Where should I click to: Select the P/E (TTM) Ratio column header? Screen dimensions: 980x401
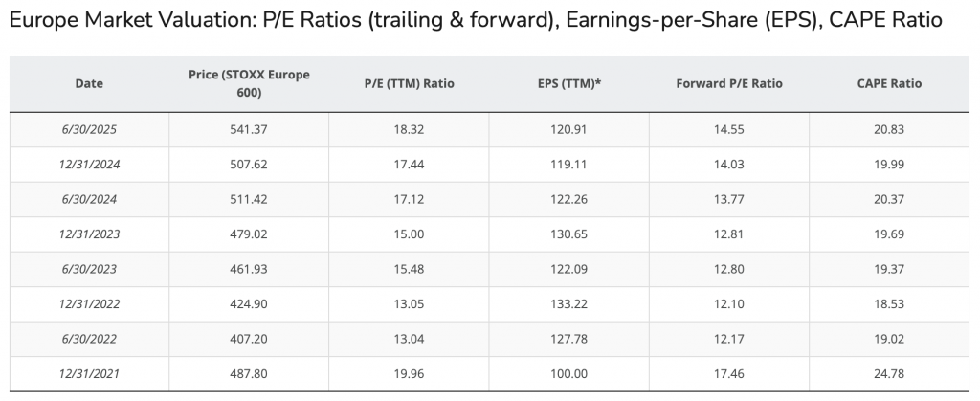click(x=410, y=83)
